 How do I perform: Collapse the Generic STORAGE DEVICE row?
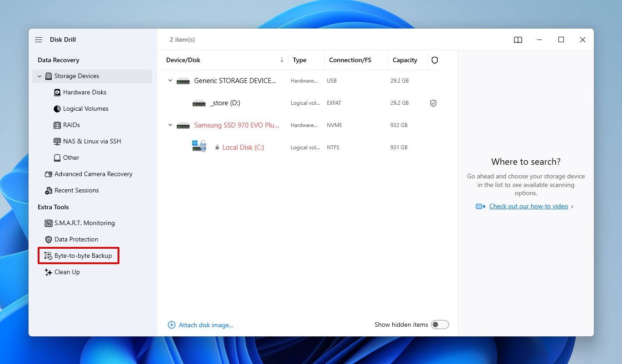click(170, 81)
